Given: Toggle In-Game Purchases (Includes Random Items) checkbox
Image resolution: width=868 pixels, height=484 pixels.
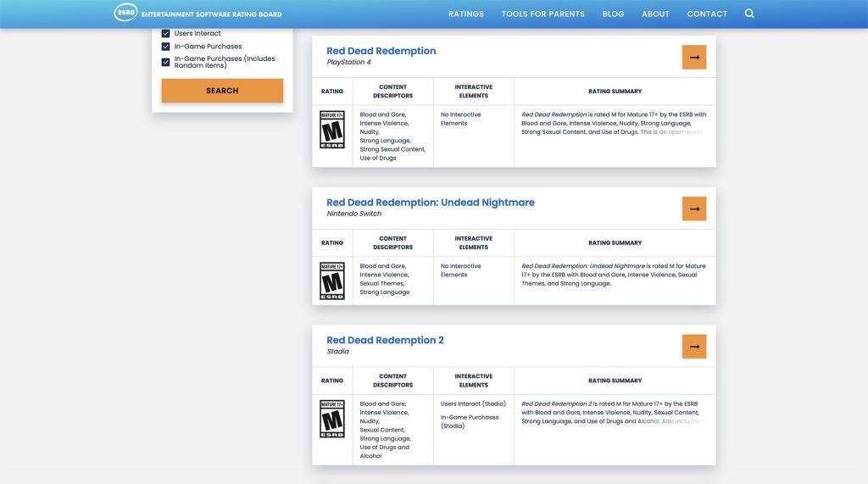Looking at the screenshot, I should [x=166, y=62].
